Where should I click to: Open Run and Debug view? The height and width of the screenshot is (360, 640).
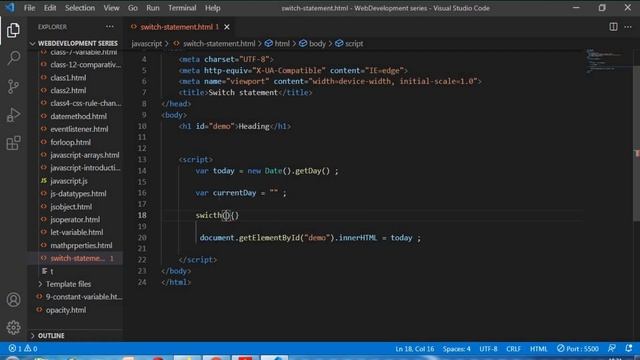[13, 115]
